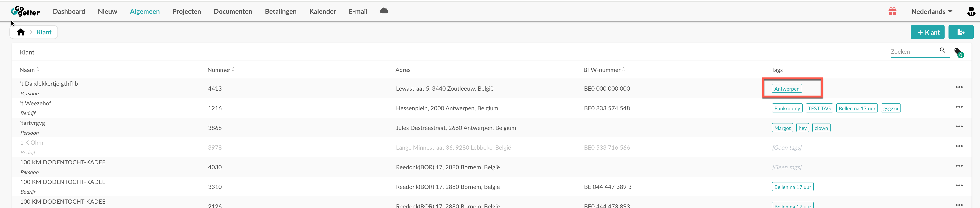Click the Adres column header
Viewport: 980px width, 208px height.
tap(403, 70)
